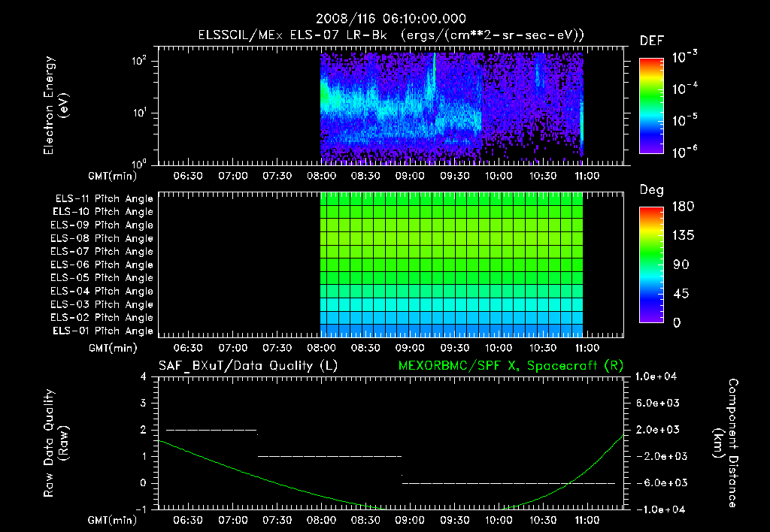Click the ELS-06 Pitch Angle row label
Image resolution: width=770 pixels, height=532 pixels.
(x=102, y=265)
